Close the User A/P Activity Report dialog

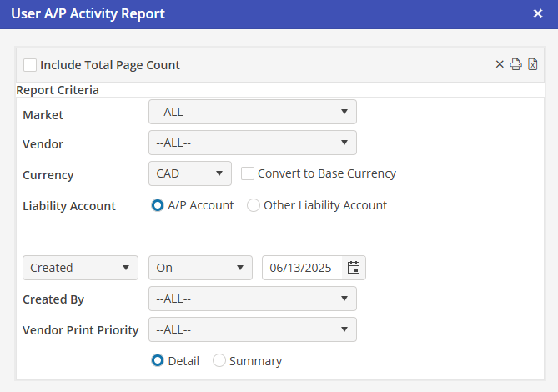click(x=538, y=13)
